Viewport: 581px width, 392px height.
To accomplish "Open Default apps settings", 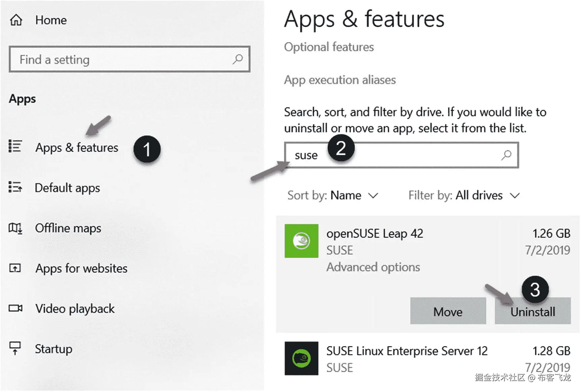I will pos(67,188).
